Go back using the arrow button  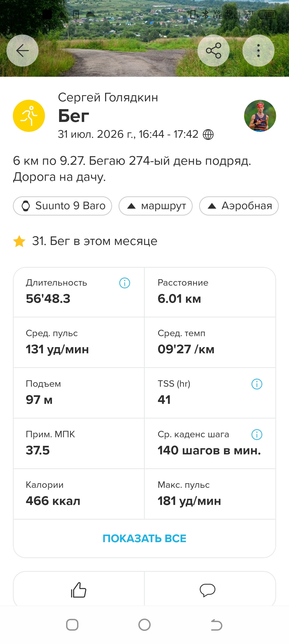click(x=22, y=51)
